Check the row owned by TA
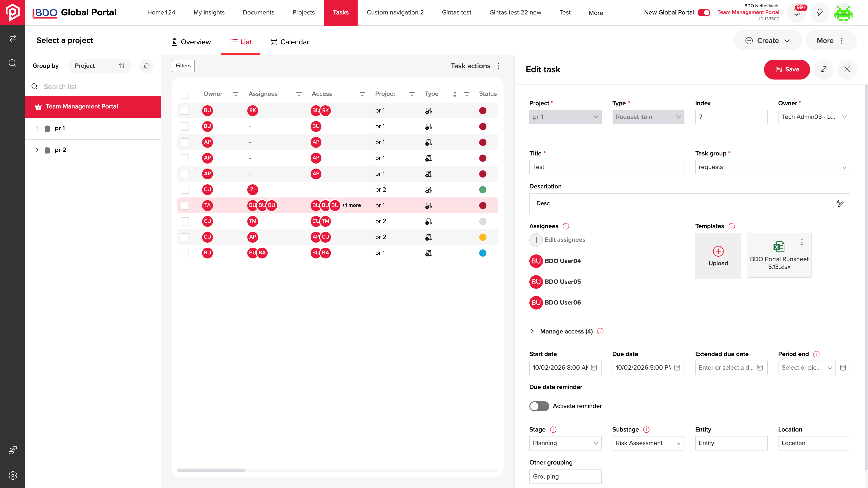This screenshot has height=488, width=868. pos(185,205)
